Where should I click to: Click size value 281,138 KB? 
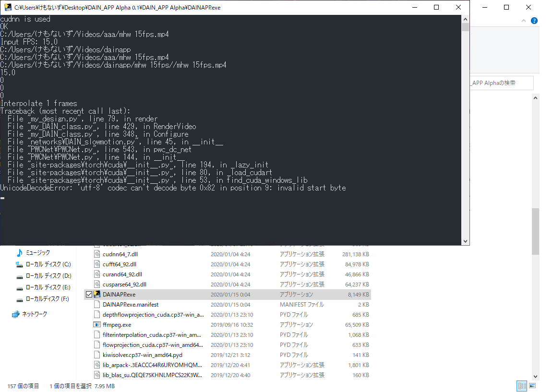(x=356, y=254)
